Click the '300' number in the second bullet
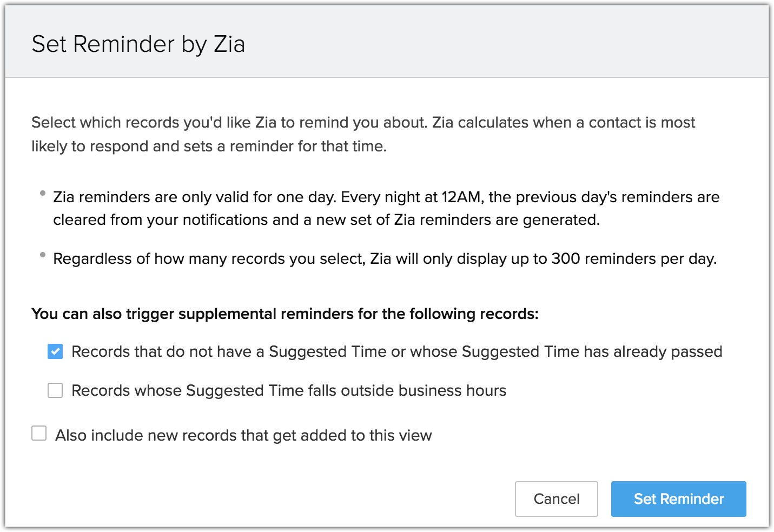774x532 pixels. (x=566, y=258)
